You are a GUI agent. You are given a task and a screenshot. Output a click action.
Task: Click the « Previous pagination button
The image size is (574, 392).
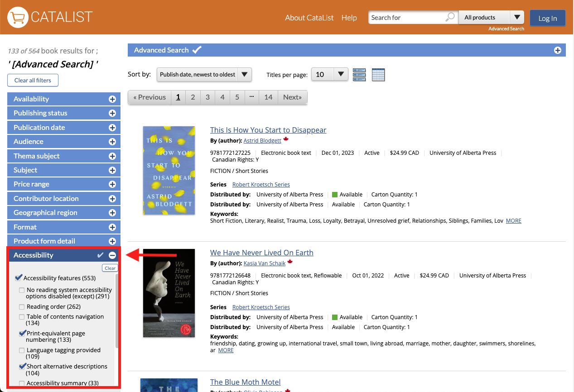tap(150, 97)
